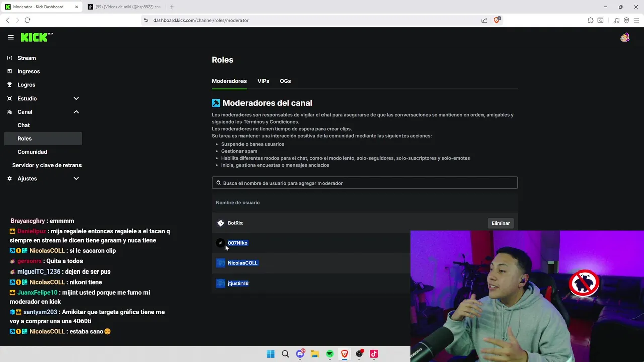Open the browser extensions puzzle icon
The width and height of the screenshot is (644, 362).
(x=590, y=20)
